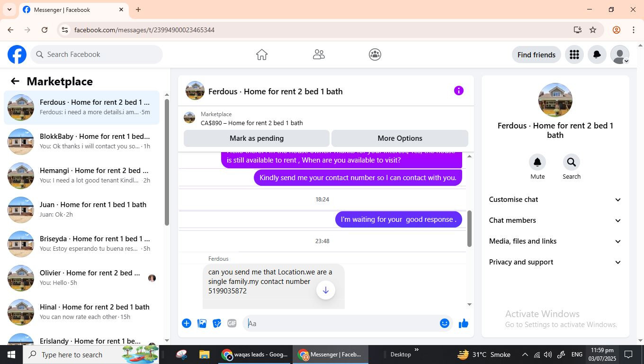Click the large house thumbnail in info panel
Screen dimensions: 644x364
pos(555,100)
